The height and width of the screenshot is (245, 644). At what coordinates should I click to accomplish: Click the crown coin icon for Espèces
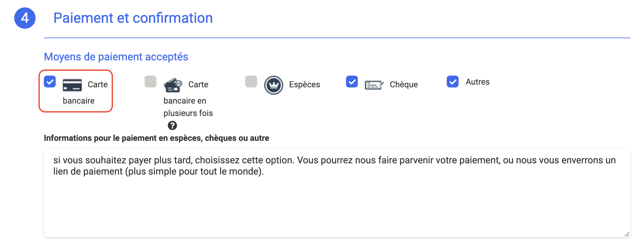(x=273, y=85)
